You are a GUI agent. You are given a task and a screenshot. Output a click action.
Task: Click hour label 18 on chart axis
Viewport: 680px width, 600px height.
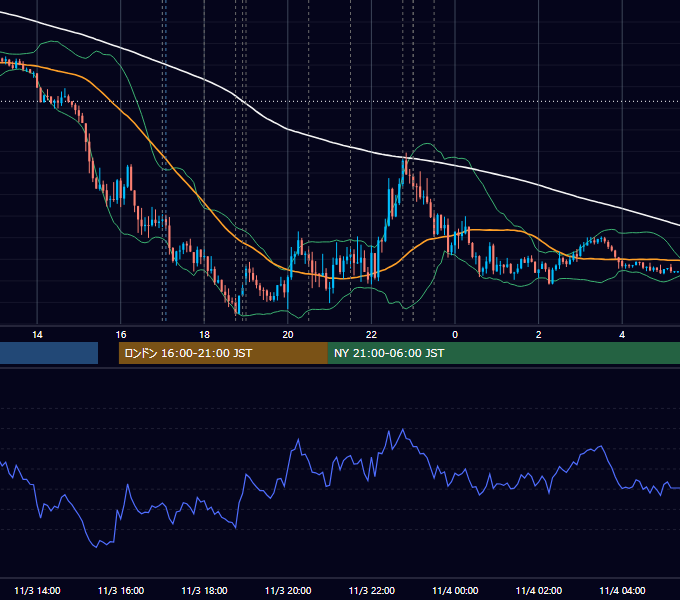tap(204, 335)
